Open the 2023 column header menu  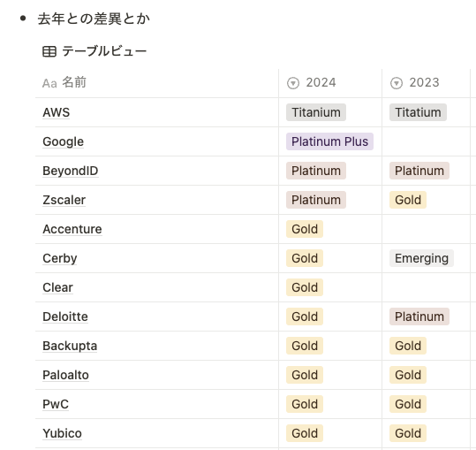point(426,83)
